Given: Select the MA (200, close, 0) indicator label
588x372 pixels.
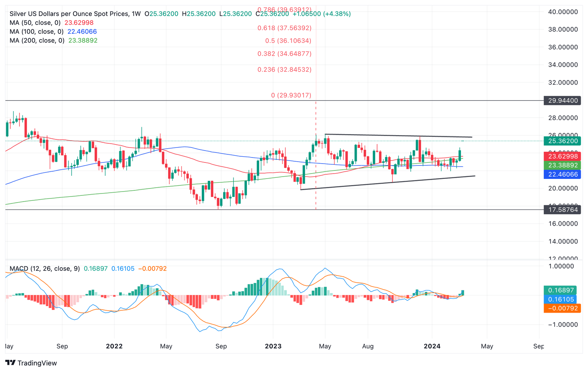Looking at the screenshot, I should 37,40.
